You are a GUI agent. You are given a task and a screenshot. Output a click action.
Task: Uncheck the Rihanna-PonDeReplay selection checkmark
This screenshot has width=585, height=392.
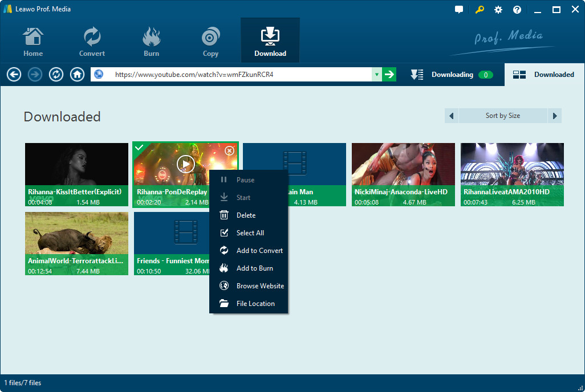[139, 148]
